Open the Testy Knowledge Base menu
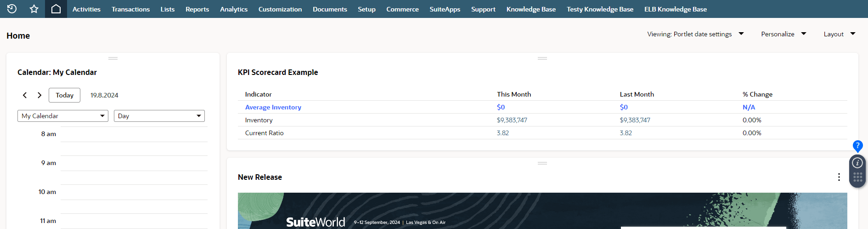Screen dimensions: 868x229 [x=600, y=9]
